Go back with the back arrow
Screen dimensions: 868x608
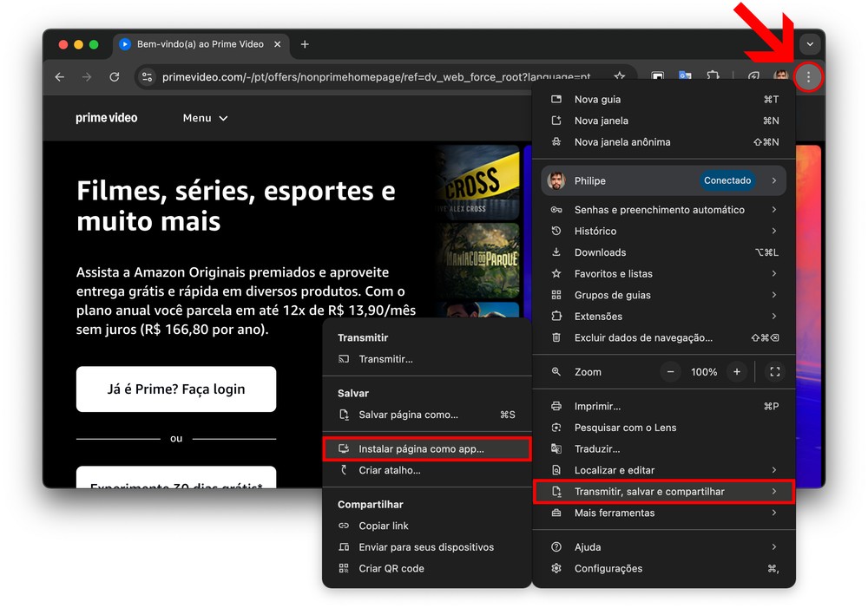click(60, 77)
